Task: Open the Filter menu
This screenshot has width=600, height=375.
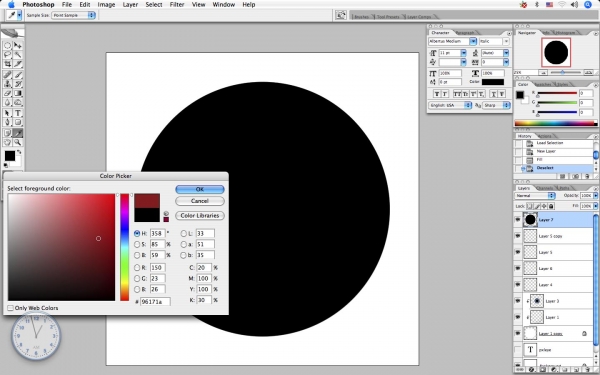Action: coord(177,5)
